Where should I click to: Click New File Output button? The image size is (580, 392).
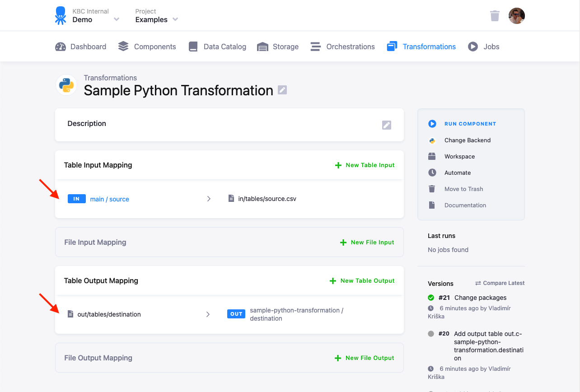(364, 358)
